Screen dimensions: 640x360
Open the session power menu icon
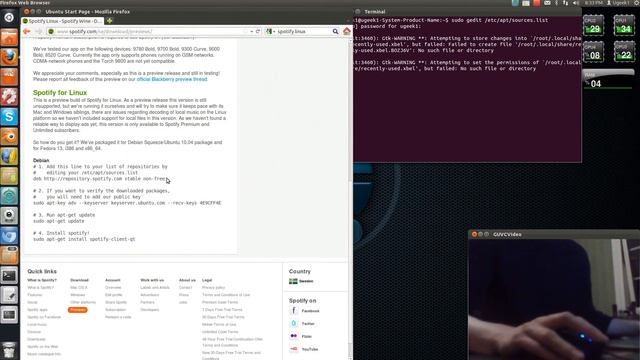637,3
